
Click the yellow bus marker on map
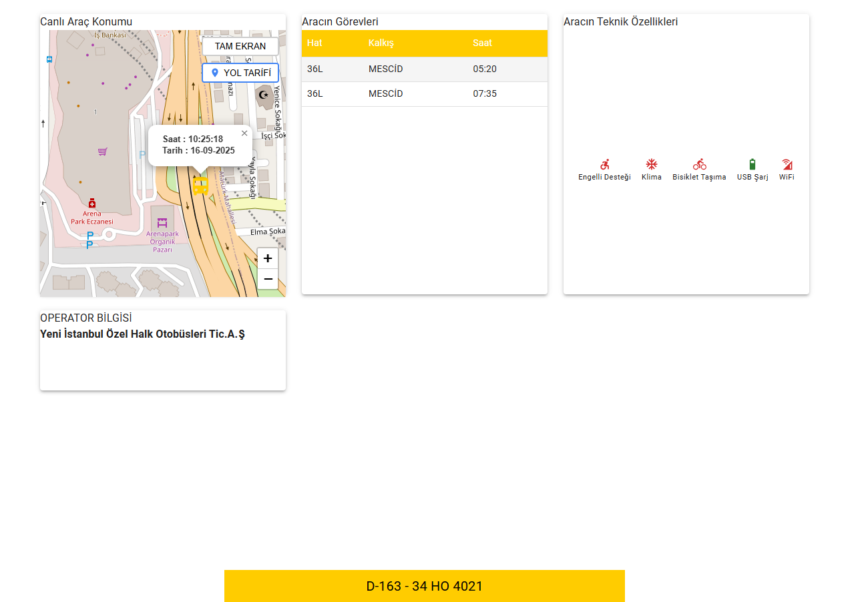(x=200, y=186)
